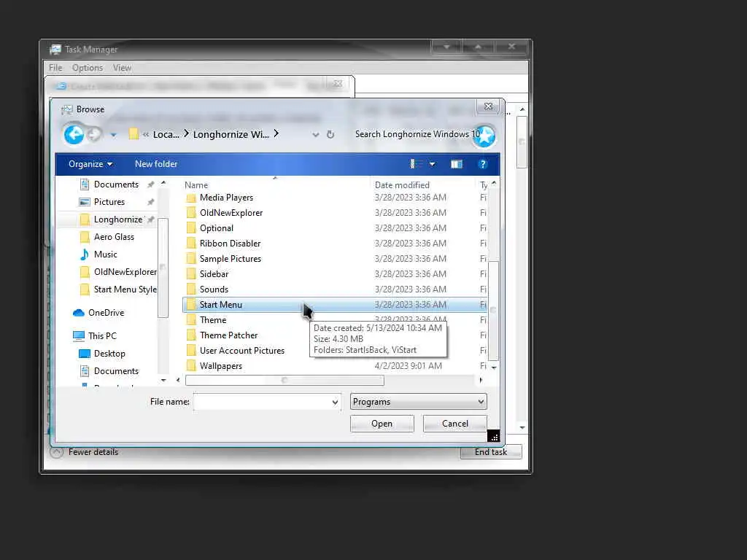Click the horizontal scrollbar under file list

pos(285,380)
